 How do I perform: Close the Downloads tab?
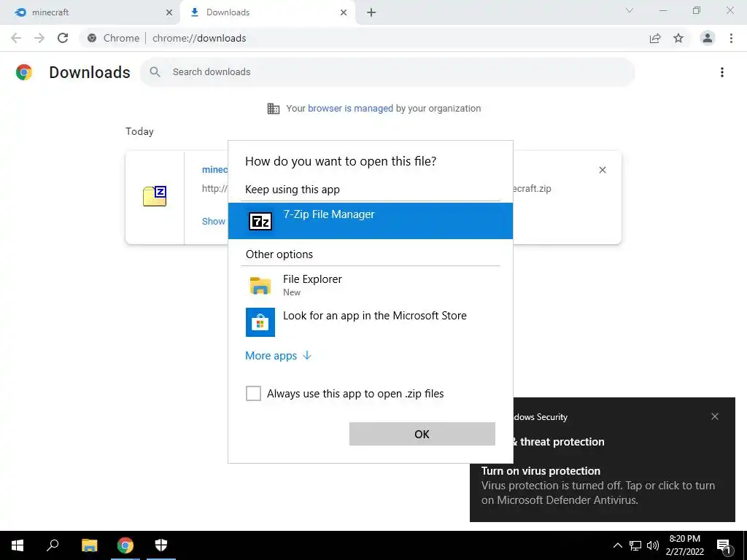[344, 12]
